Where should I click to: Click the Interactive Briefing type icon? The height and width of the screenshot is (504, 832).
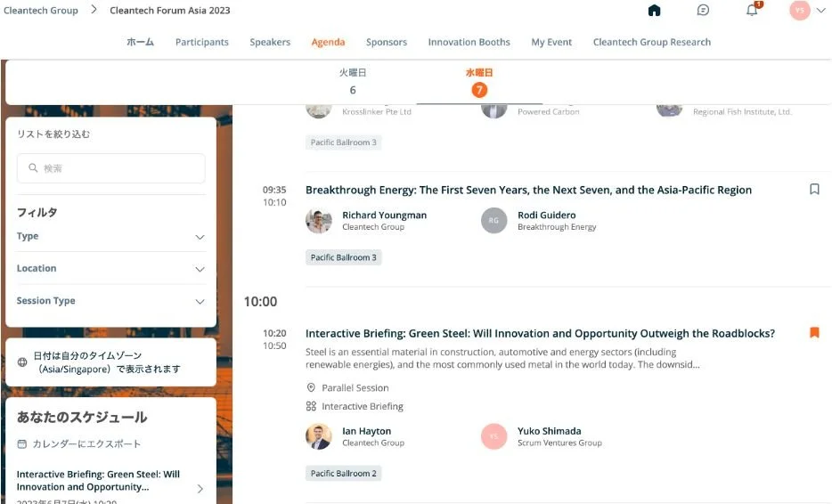311,406
